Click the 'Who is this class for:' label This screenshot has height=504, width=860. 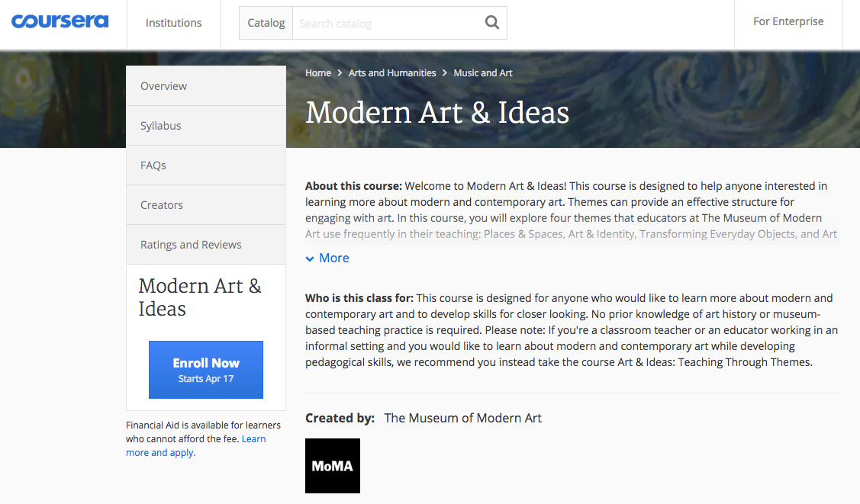point(359,298)
